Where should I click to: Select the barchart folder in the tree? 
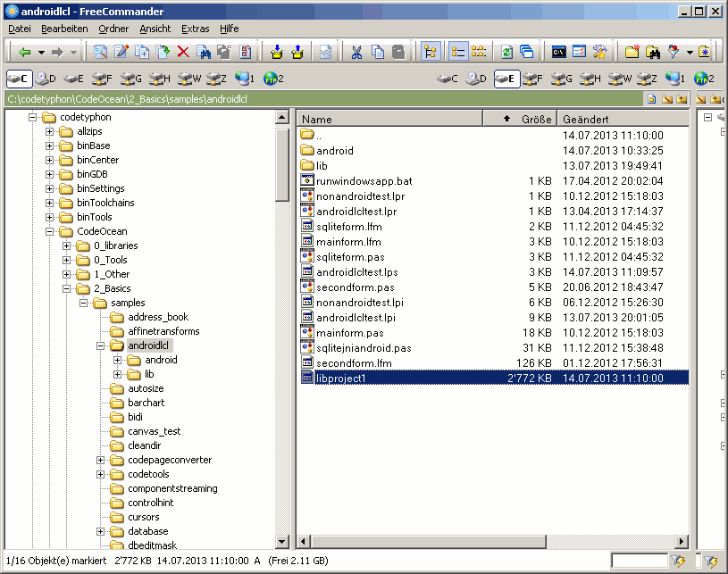[x=146, y=403]
